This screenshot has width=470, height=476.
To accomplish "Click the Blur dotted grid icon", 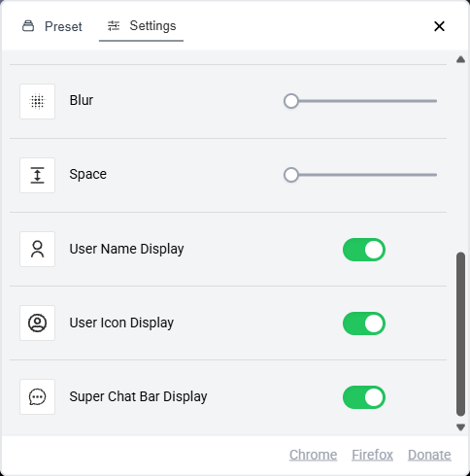I will tap(37, 101).
